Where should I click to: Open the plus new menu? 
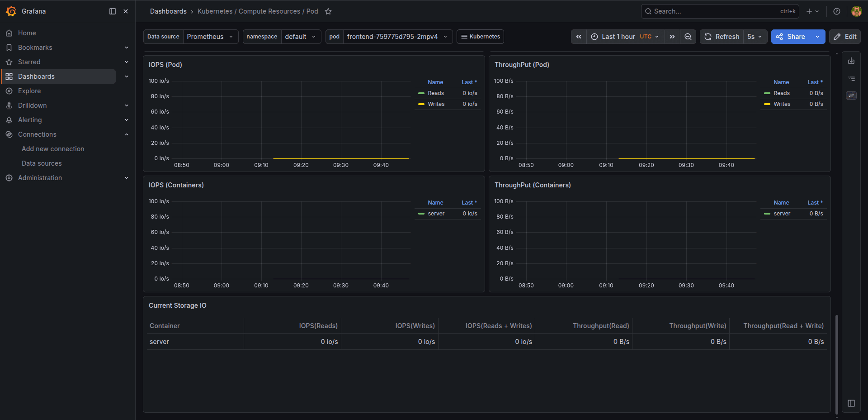pos(812,11)
